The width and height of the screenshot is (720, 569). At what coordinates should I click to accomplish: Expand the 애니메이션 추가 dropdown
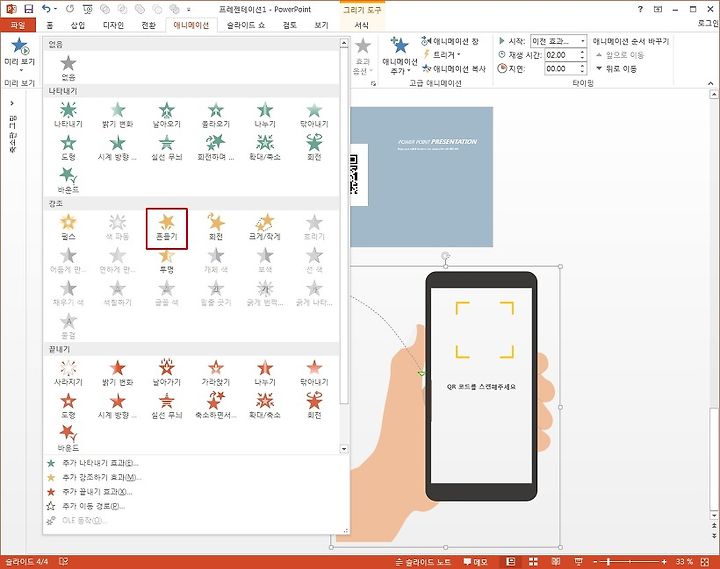click(x=399, y=56)
